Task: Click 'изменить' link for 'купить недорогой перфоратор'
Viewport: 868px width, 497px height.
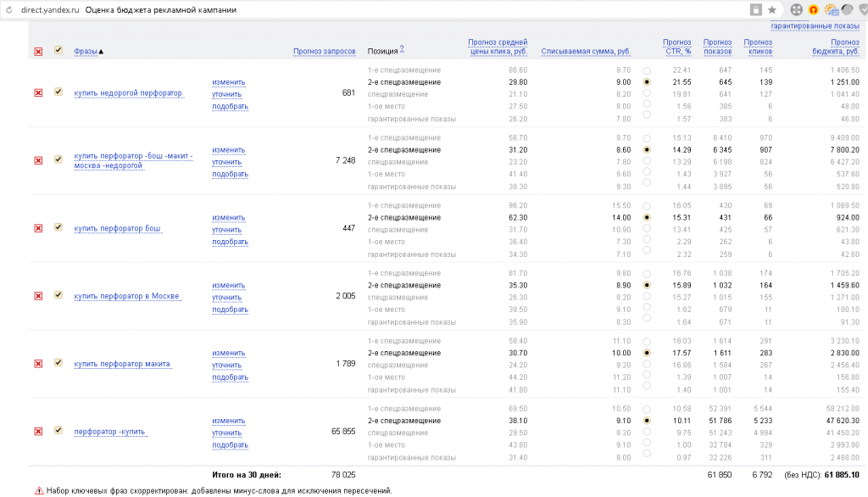Action: click(x=229, y=82)
